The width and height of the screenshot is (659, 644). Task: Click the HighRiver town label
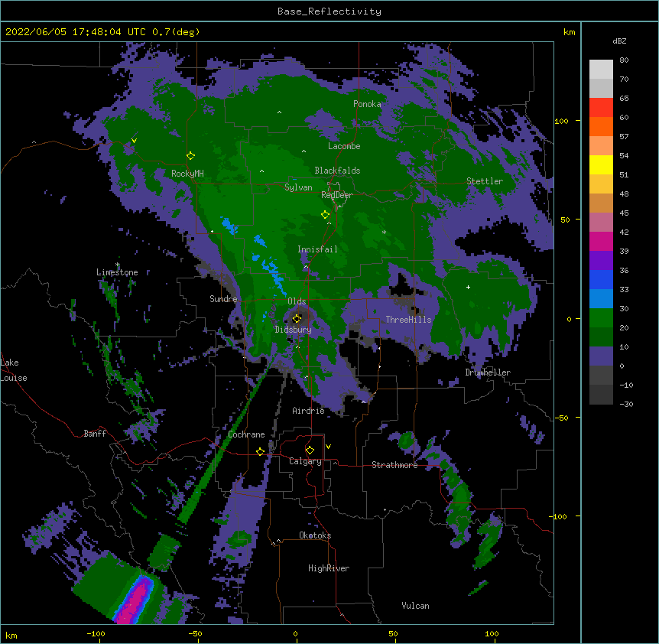pyautogui.click(x=329, y=568)
